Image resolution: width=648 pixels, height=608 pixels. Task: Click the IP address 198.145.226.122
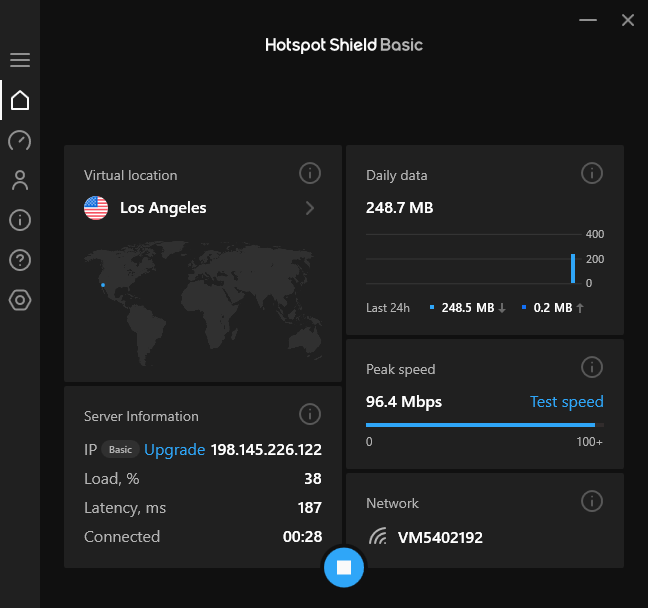tap(266, 450)
